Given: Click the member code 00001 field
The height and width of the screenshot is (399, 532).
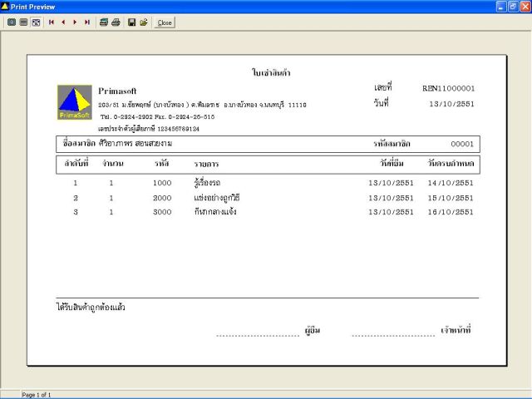Looking at the screenshot, I should (x=462, y=144).
